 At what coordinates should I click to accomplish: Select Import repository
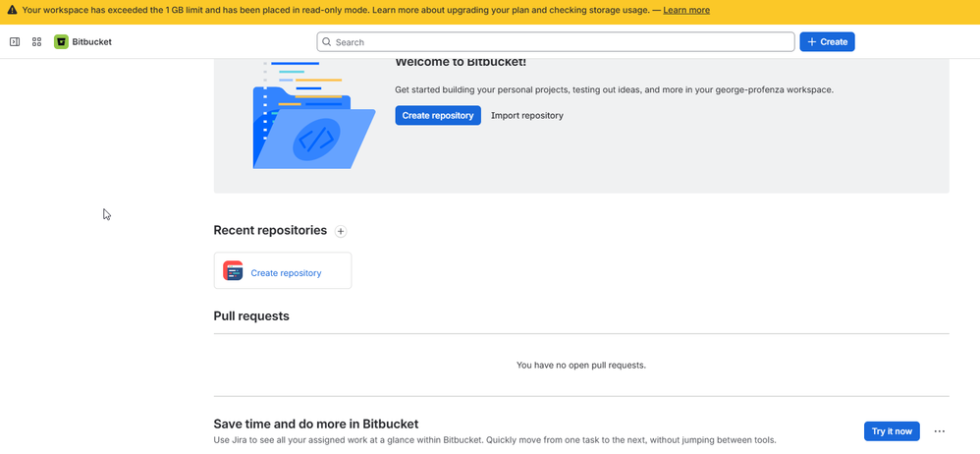527,115
